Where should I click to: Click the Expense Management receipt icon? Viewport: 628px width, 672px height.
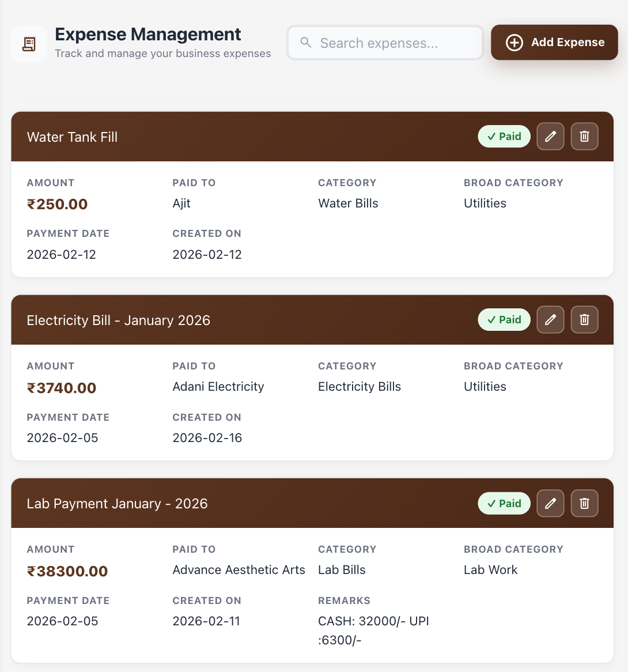click(28, 43)
